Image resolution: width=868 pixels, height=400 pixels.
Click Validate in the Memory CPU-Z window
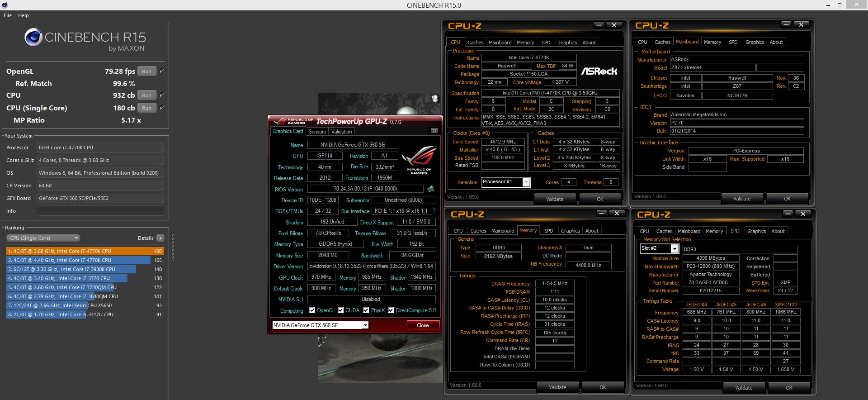pyautogui.click(x=557, y=387)
